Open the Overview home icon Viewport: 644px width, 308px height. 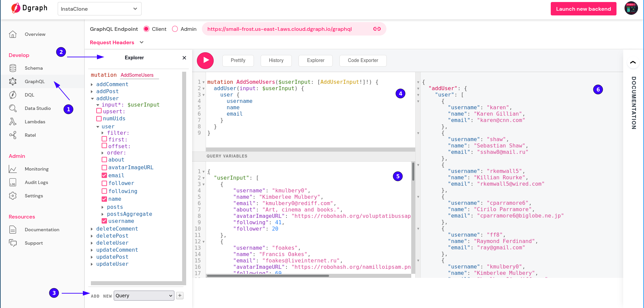(13, 34)
